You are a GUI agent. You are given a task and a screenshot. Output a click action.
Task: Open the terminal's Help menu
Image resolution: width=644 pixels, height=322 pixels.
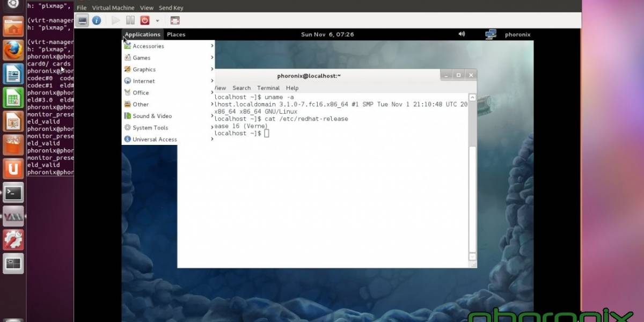click(x=292, y=88)
